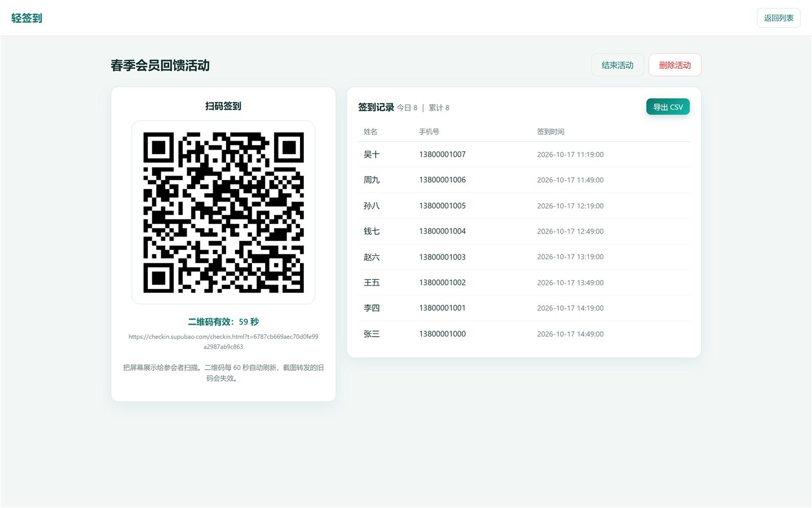Image resolution: width=812 pixels, height=508 pixels.
Task: Select the 钱七 record row
Action: tap(523, 231)
